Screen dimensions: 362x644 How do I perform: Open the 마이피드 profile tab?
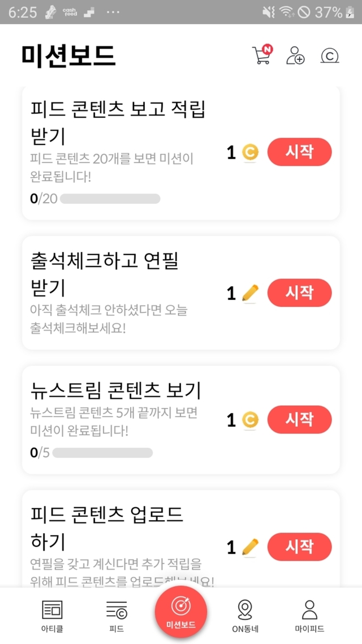309,616
